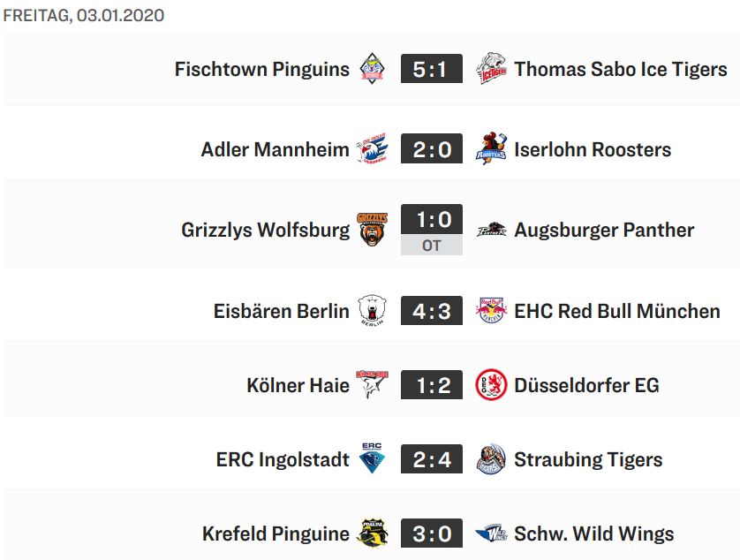Click the Iserlohn Roosters team logo
This screenshot has width=740, height=560.
point(491,149)
